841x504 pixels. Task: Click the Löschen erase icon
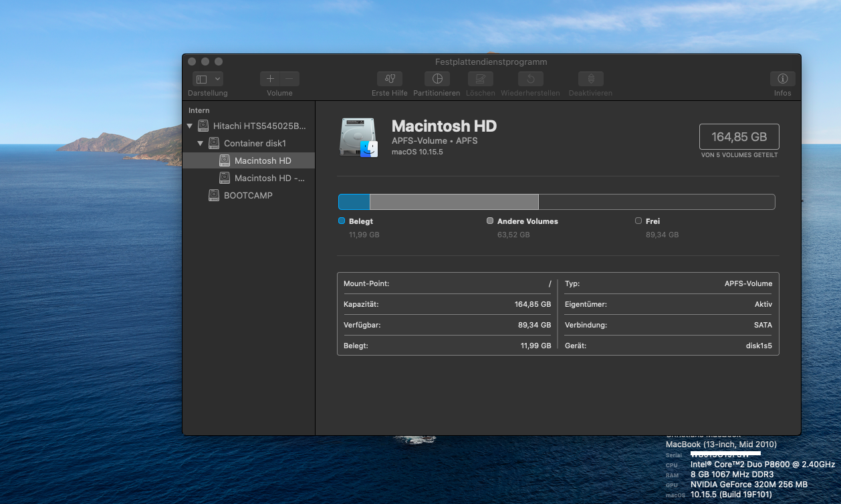point(480,79)
